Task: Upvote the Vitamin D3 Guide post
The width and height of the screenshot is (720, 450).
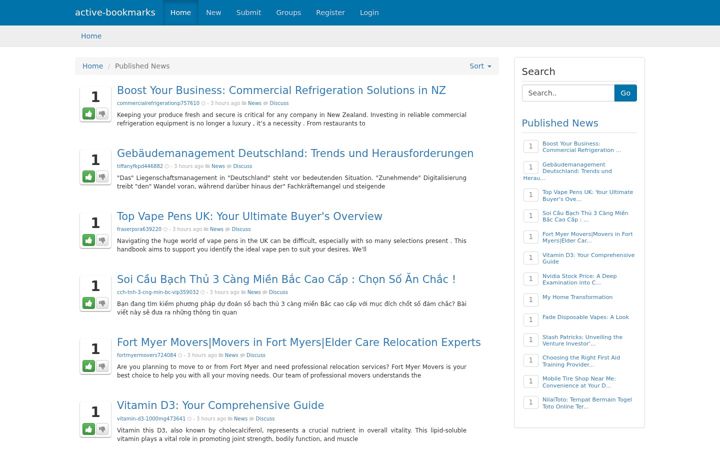Action: (89, 429)
